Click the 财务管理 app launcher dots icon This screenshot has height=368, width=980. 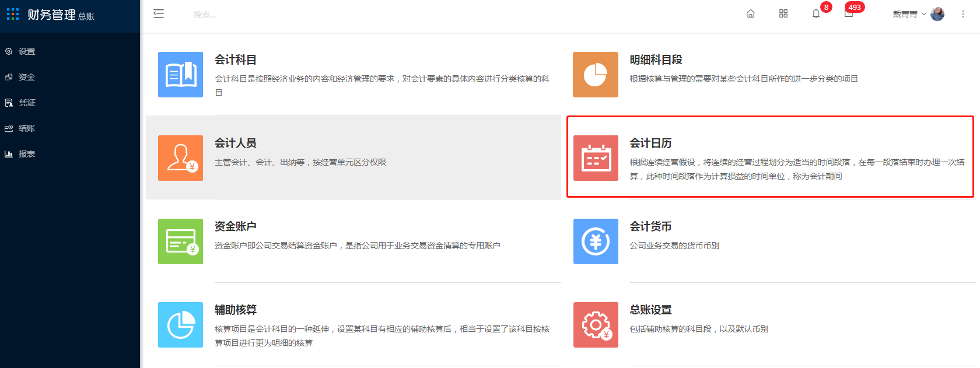click(13, 14)
